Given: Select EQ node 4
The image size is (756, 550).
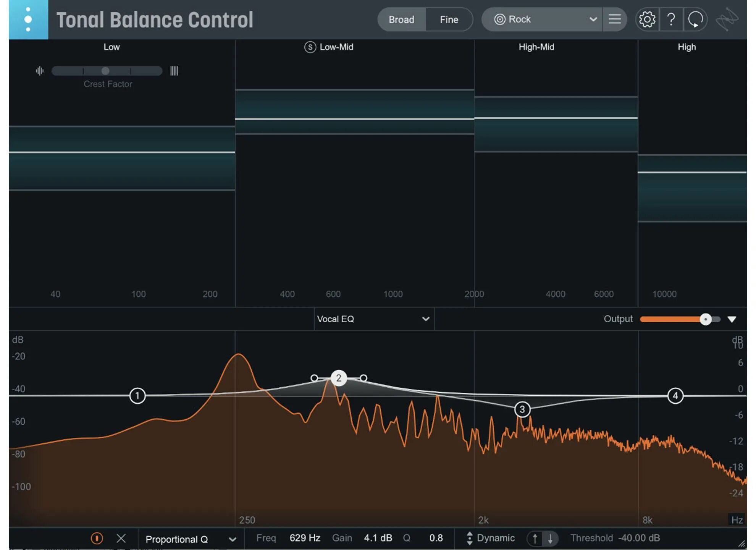Looking at the screenshot, I should [675, 396].
